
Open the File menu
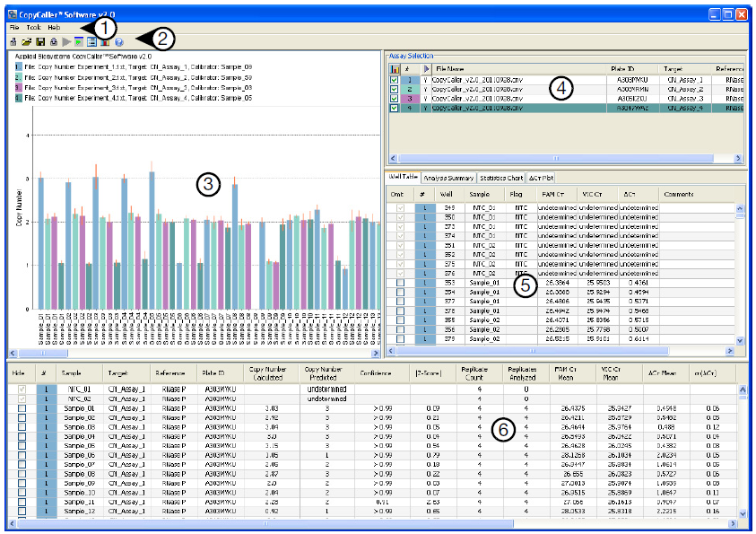14,28
